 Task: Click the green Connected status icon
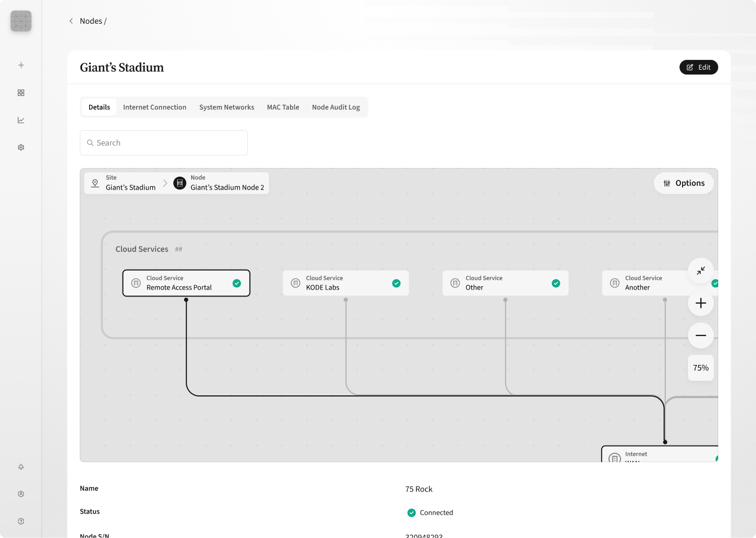click(411, 513)
